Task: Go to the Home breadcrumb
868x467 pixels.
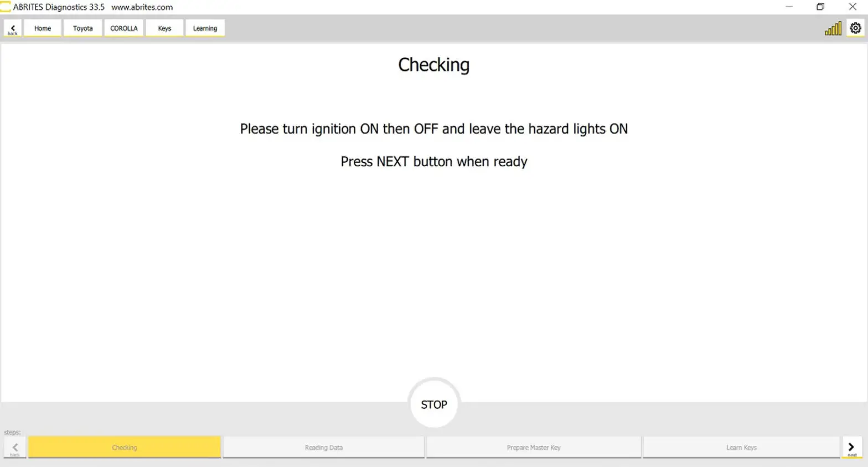Action: point(43,28)
